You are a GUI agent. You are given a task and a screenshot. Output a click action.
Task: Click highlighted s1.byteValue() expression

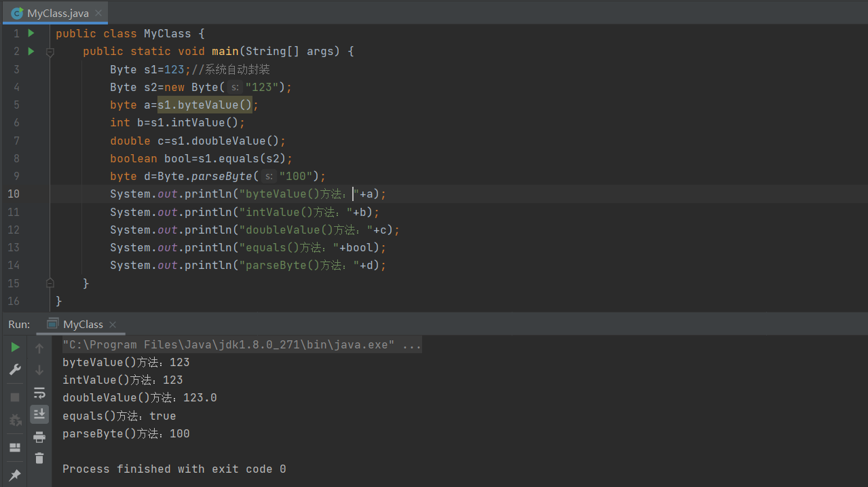tap(205, 105)
